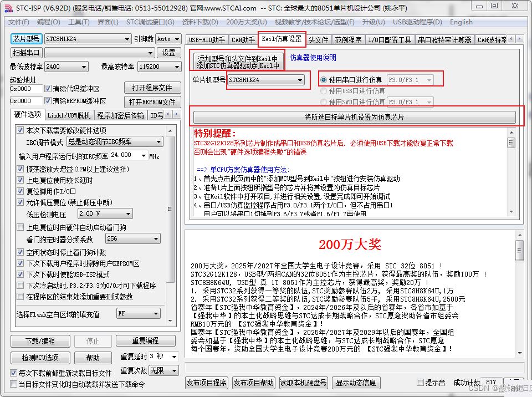Expand the 低压检测电压 2.00 V dropdown

[x=128, y=214]
